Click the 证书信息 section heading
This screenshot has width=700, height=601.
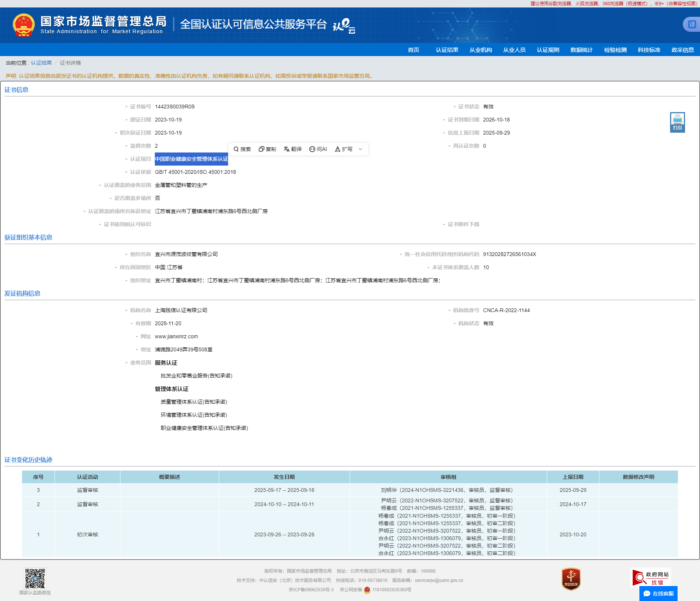pyautogui.click(x=16, y=90)
